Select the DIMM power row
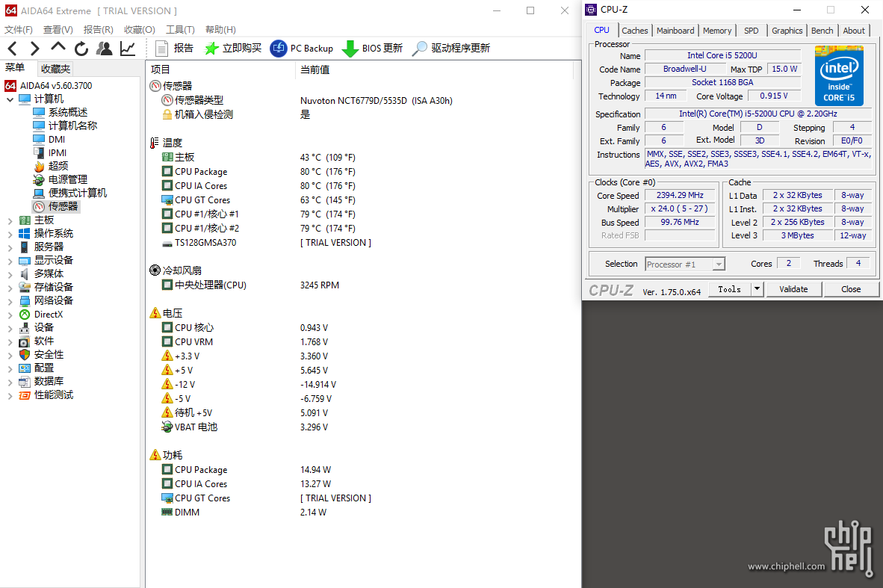883x588 pixels. tap(360, 513)
